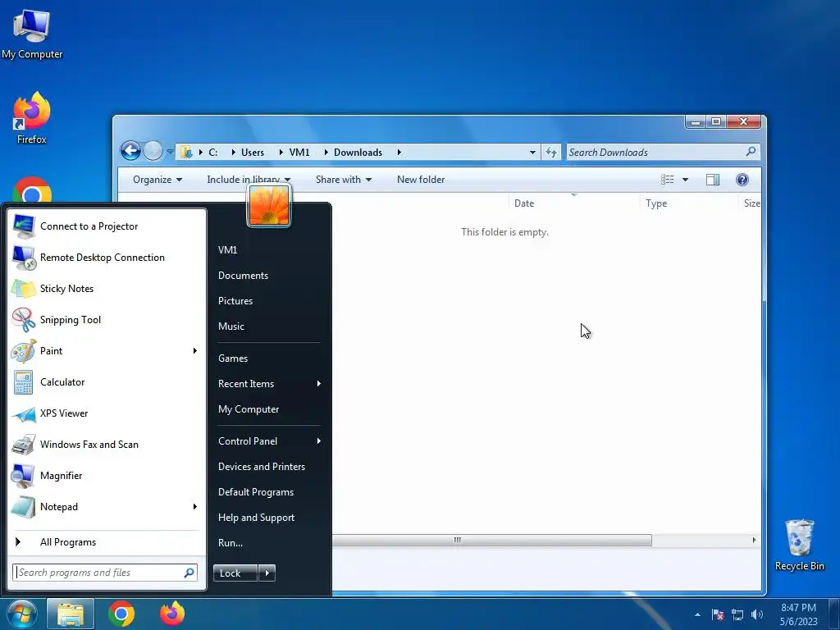Open address bar history dropdown
This screenshot has width=840, height=630.
click(x=532, y=152)
